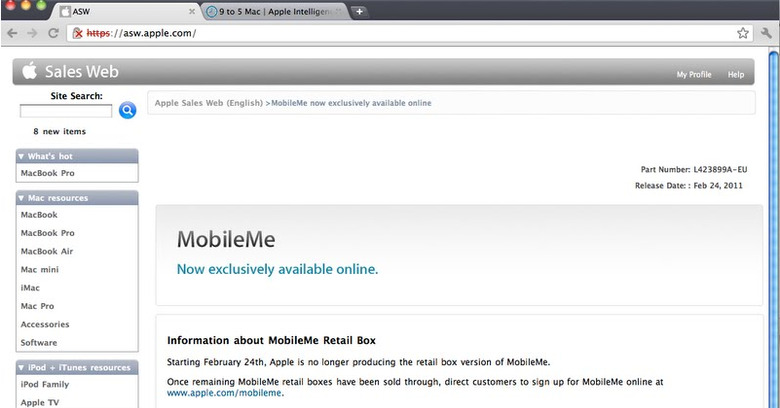Open the Help link
This screenshot has height=408, width=780.
tap(736, 75)
